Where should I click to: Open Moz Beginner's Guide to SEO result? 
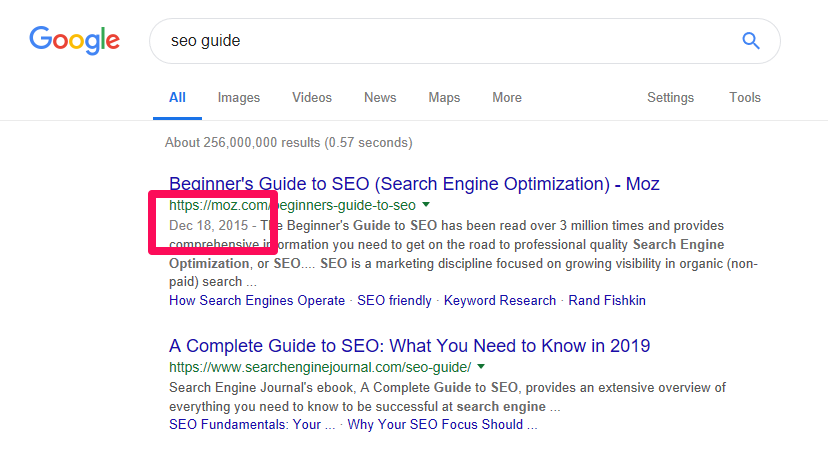414,184
